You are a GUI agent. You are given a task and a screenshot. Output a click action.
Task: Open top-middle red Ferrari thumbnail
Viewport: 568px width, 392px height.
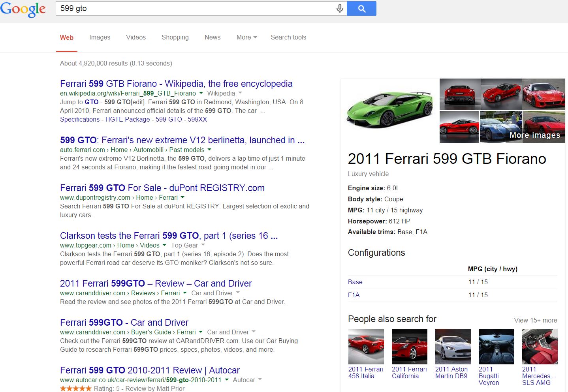501,94
